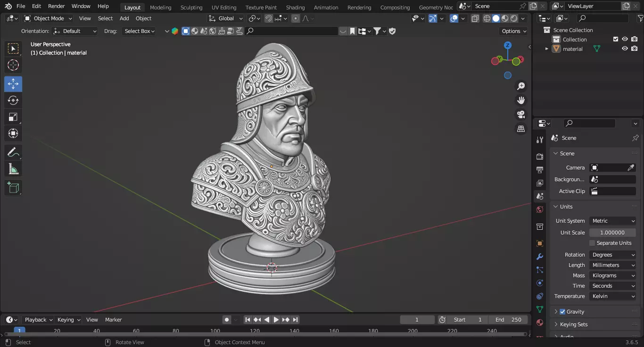Click the play animation button

point(276,320)
